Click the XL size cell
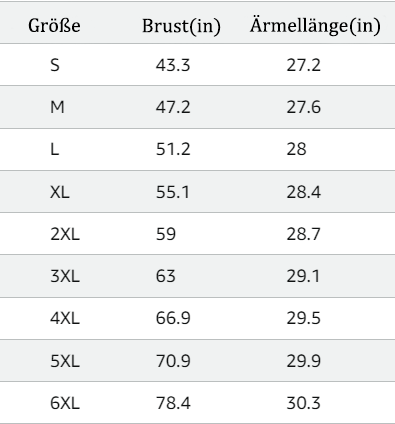This screenshot has height=424, width=395. 60,192
